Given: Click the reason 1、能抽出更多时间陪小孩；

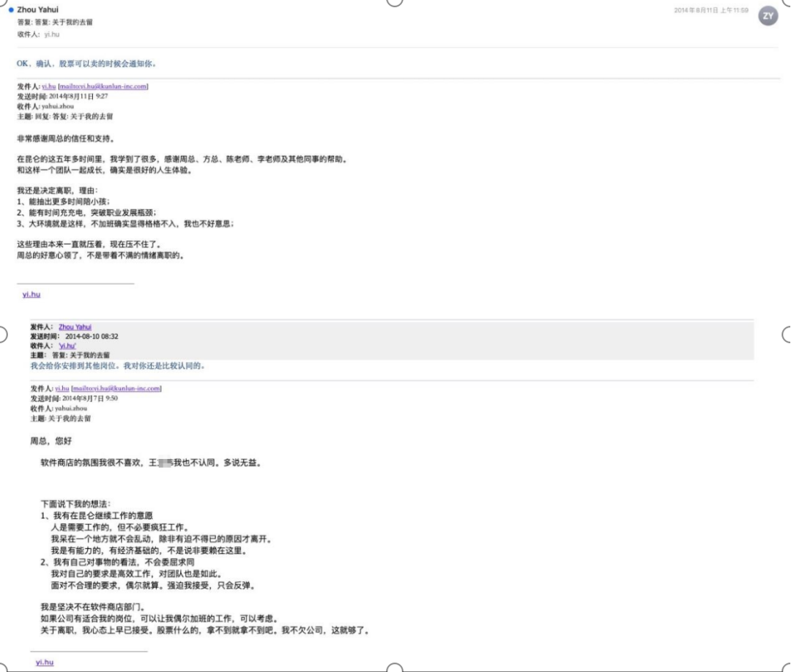Looking at the screenshot, I should pos(64,201).
